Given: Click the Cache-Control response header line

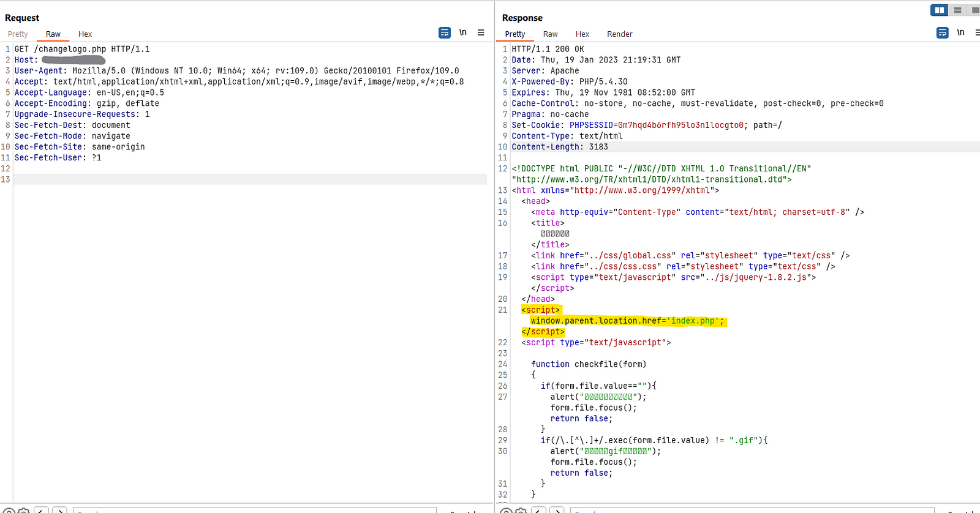Looking at the screenshot, I should [698, 103].
